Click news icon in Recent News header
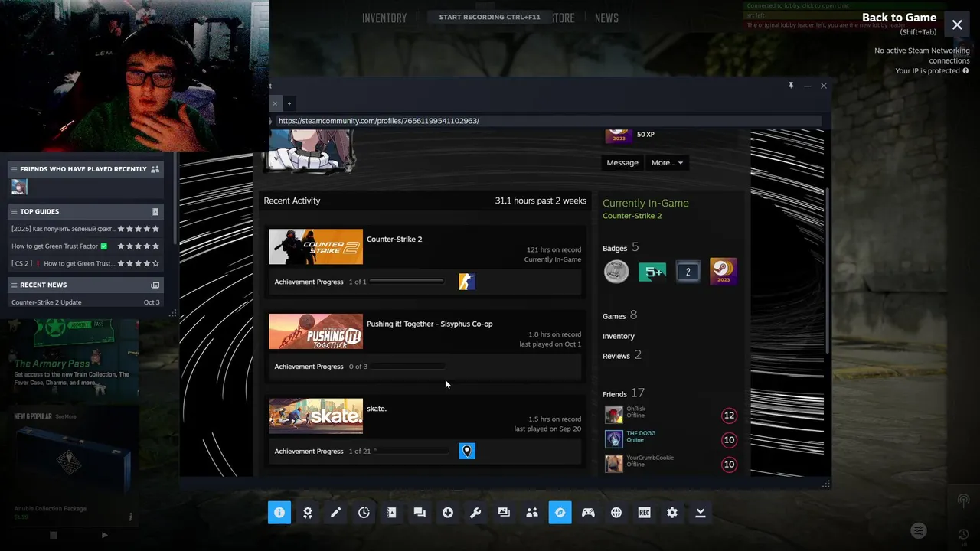This screenshot has height=551, width=980. coord(155,285)
